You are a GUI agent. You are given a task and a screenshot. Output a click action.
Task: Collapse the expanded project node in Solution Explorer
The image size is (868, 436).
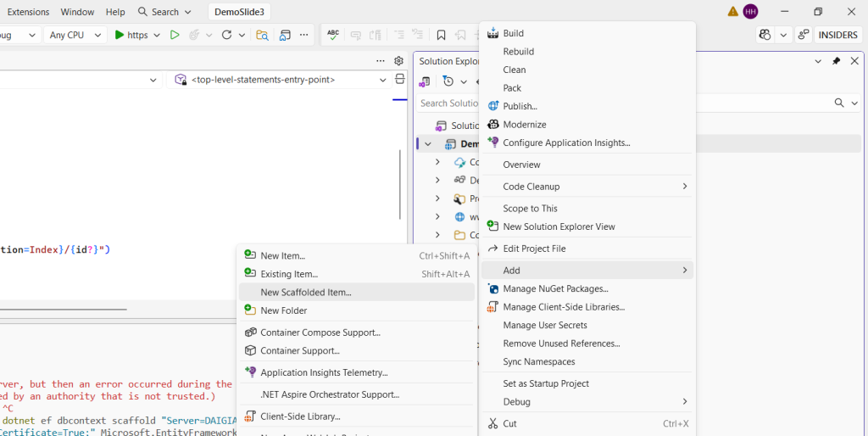(x=428, y=144)
